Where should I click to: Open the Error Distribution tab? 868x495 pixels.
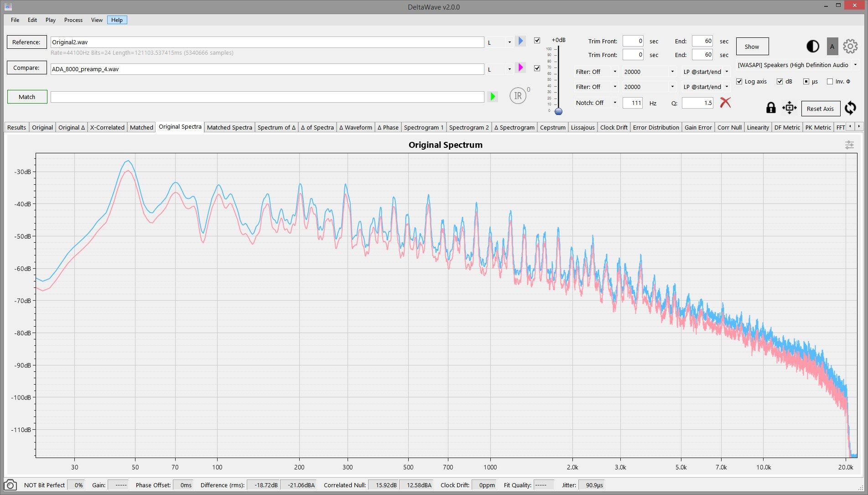click(656, 127)
